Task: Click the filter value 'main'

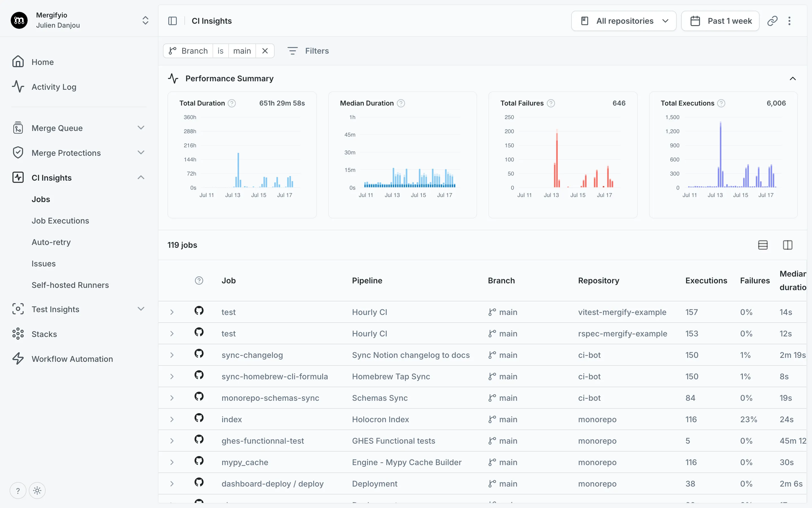Action: [242, 51]
